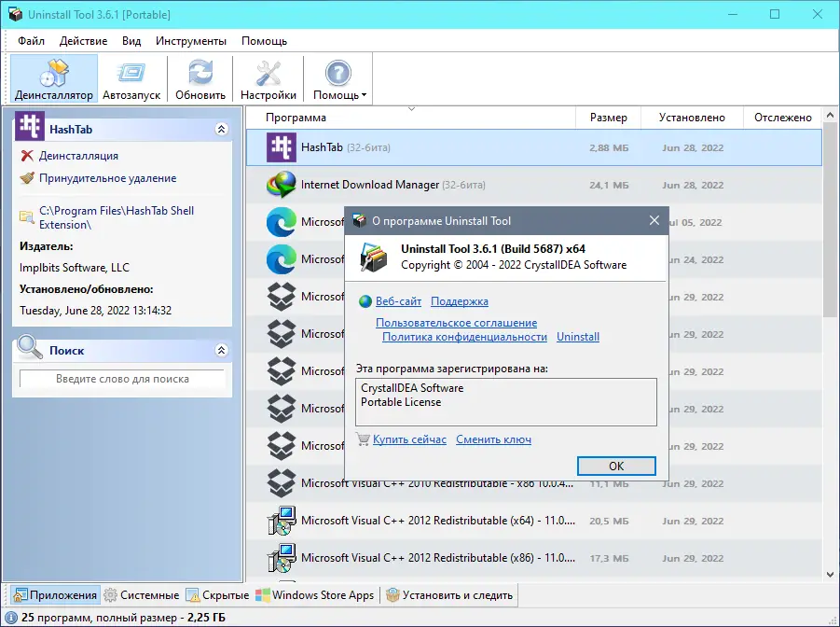This screenshot has width=840, height=627.
Task: Click Деинсталляция for HashTab
Action: (x=78, y=156)
